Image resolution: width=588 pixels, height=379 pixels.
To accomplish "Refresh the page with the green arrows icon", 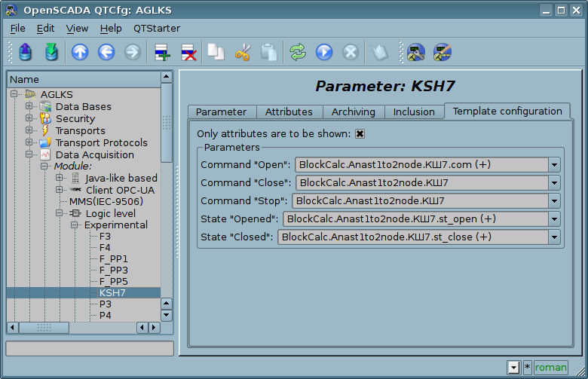I will coord(298,52).
